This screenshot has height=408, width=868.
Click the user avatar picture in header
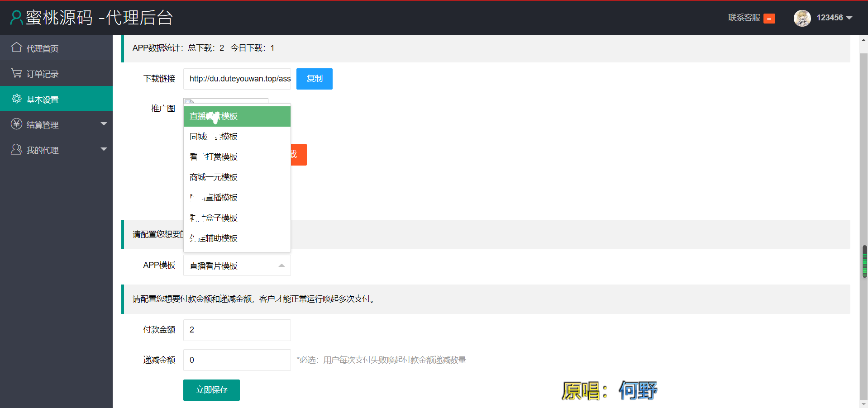tap(802, 18)
